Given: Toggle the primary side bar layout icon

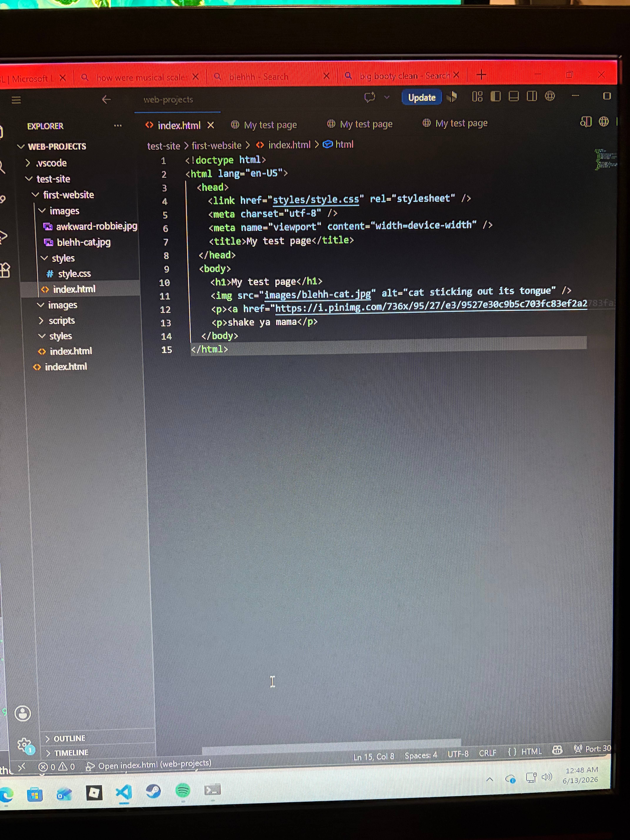Looking at the screenshot, I should (x=496, y=96).
